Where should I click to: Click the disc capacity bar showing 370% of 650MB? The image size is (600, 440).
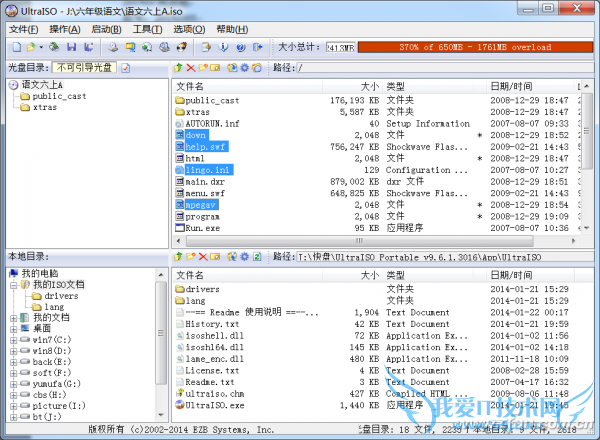tap(475, 47)
